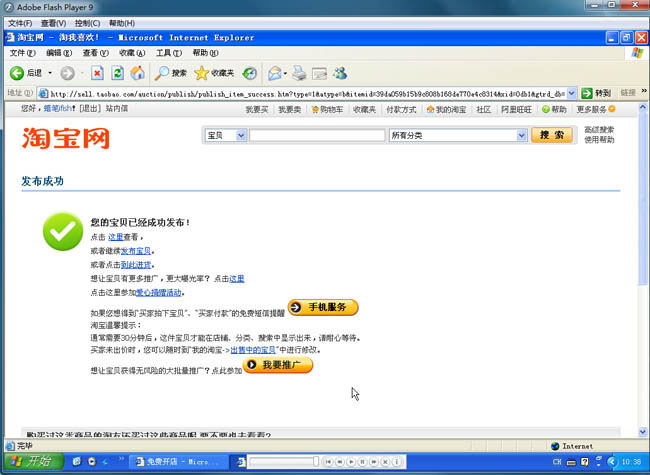This screenshot has height=475, width=650.
Task: Click the 我要推广 orange button
Action: 278,365
